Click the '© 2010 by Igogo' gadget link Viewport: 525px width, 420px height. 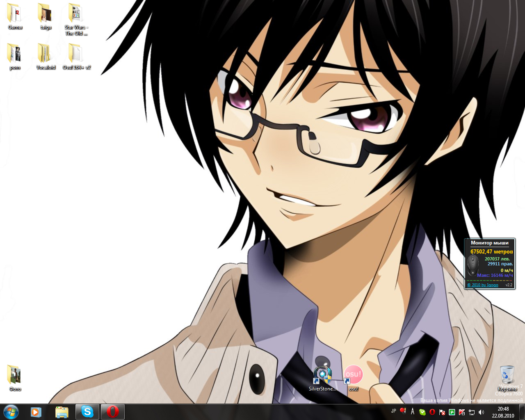(x=483, y=285)
